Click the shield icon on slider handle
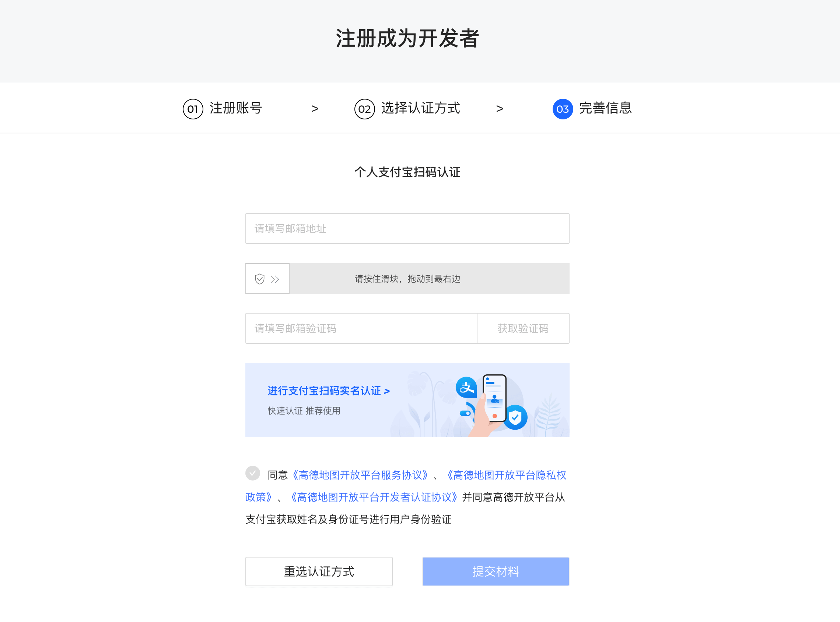The height and width of the screenshot is (622, 840). click(260, 279)
